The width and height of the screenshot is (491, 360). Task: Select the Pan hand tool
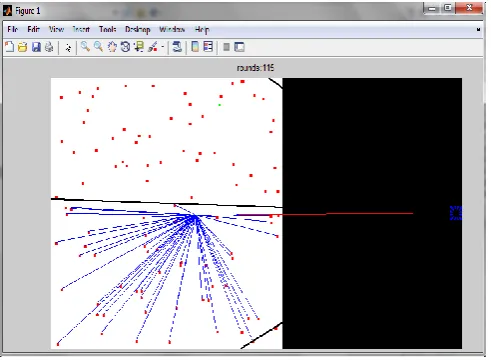tap(112, 47)
